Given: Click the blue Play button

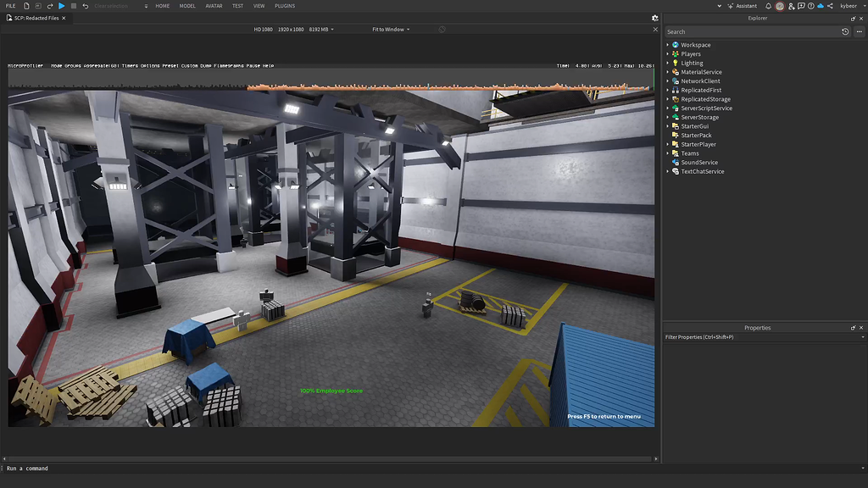Looking at the screenshot, I should click(61, 6).
